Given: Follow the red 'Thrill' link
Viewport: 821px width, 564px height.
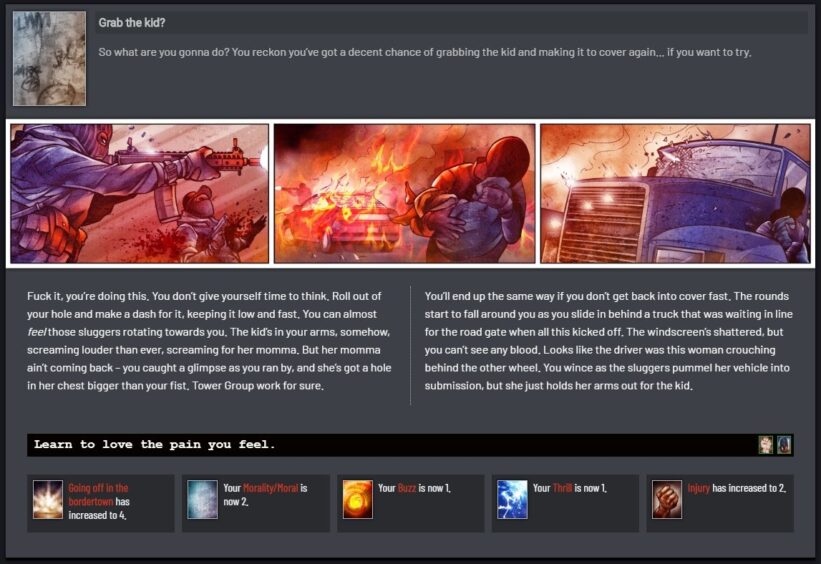Looking at the screenshot, I should [565, 488].
